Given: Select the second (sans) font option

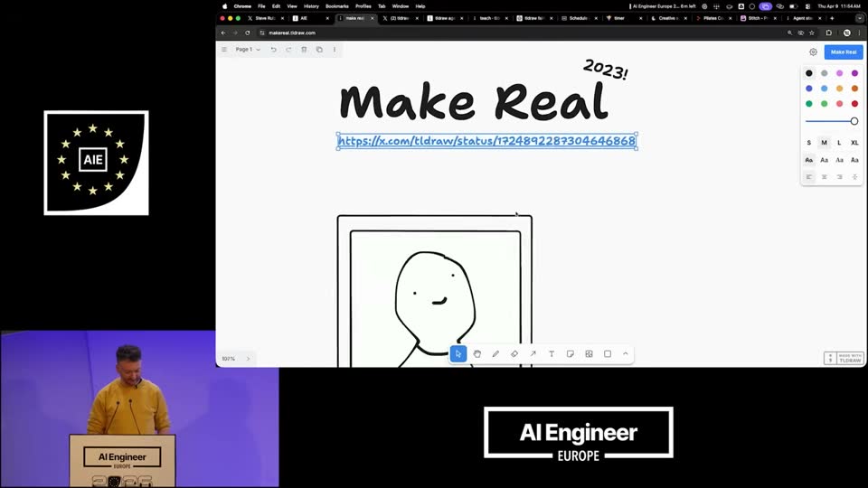Looking at the screenshot, I should pos(825,160).
